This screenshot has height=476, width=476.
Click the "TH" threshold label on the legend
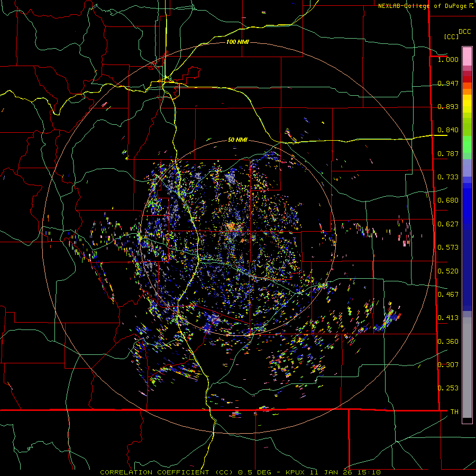[454, 412]
